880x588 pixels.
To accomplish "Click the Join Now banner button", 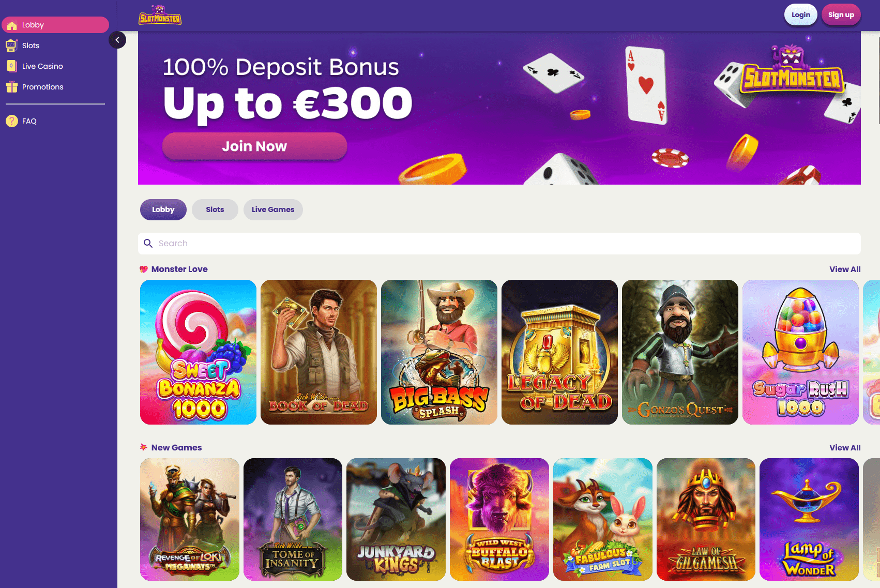I will pos(254,146).
